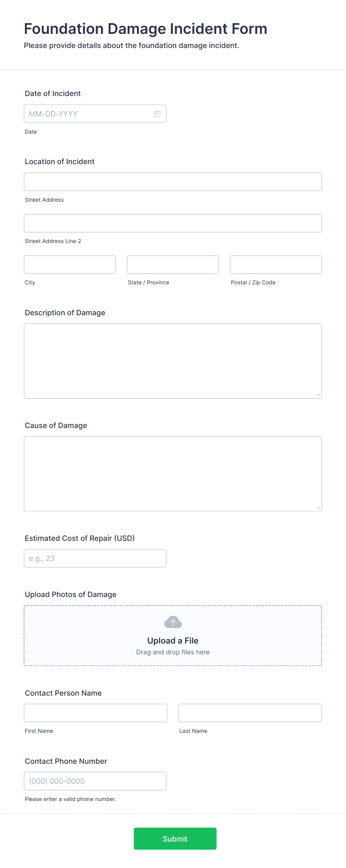This screenshot has width=346, height=868.
Task: Click the Contact Phone Number field
Action: (x=95, y=781)
